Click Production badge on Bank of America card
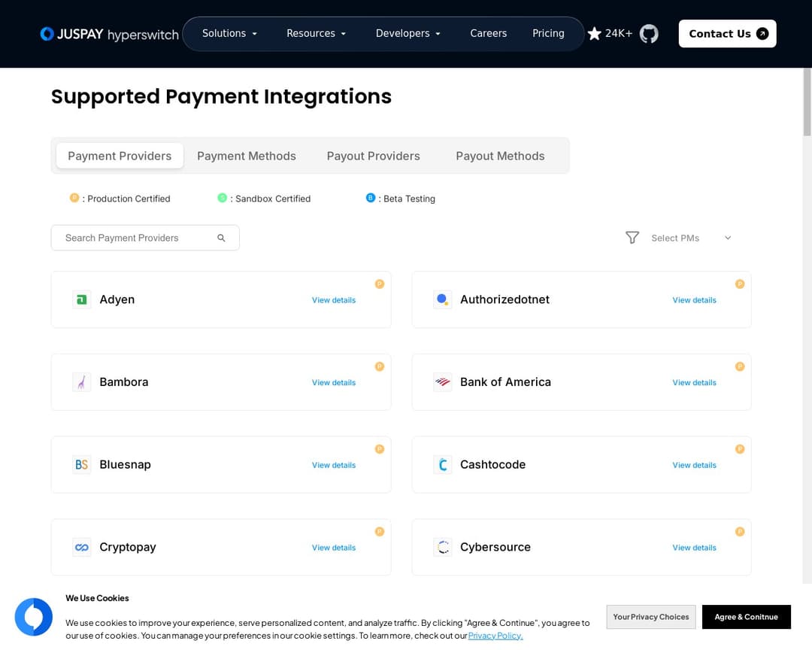Image resolution: width=812 pixels, height=650 pixels. [x=740, y=366]
